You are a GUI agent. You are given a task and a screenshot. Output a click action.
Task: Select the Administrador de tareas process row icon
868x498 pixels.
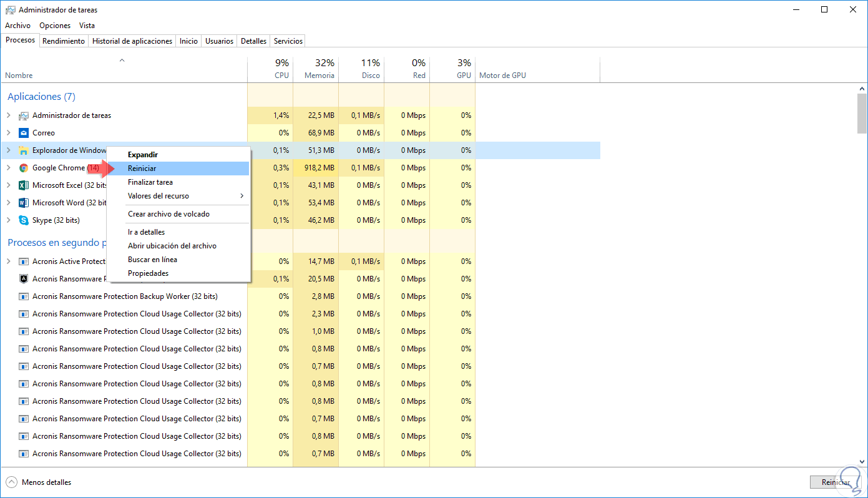24,115
